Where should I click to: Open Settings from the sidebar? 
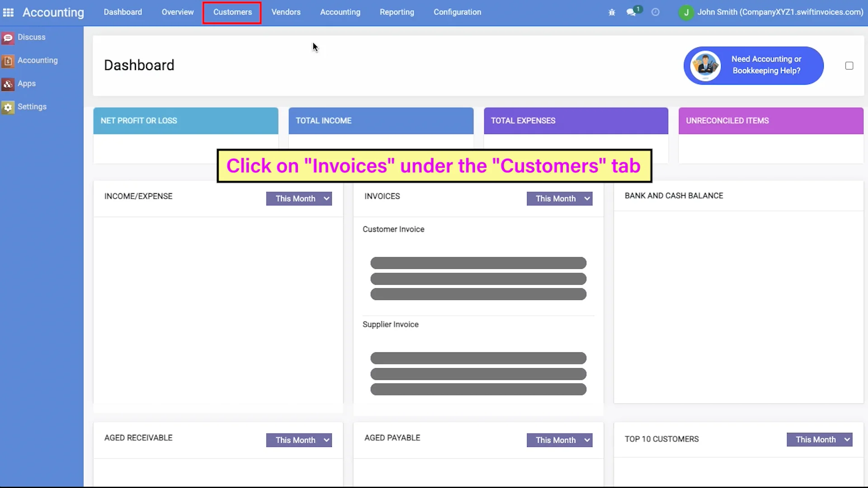point(32,107)
